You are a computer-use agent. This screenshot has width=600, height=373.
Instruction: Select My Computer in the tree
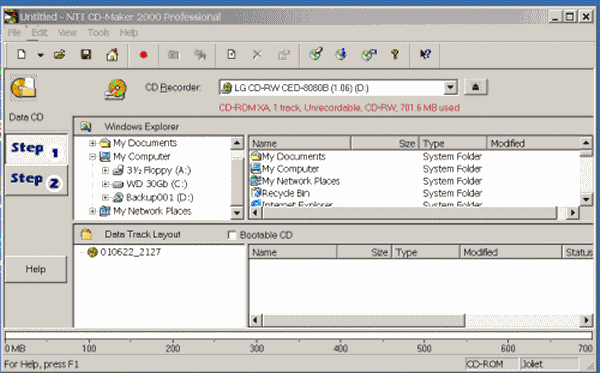pyautogui.click(x=142, y=156)
